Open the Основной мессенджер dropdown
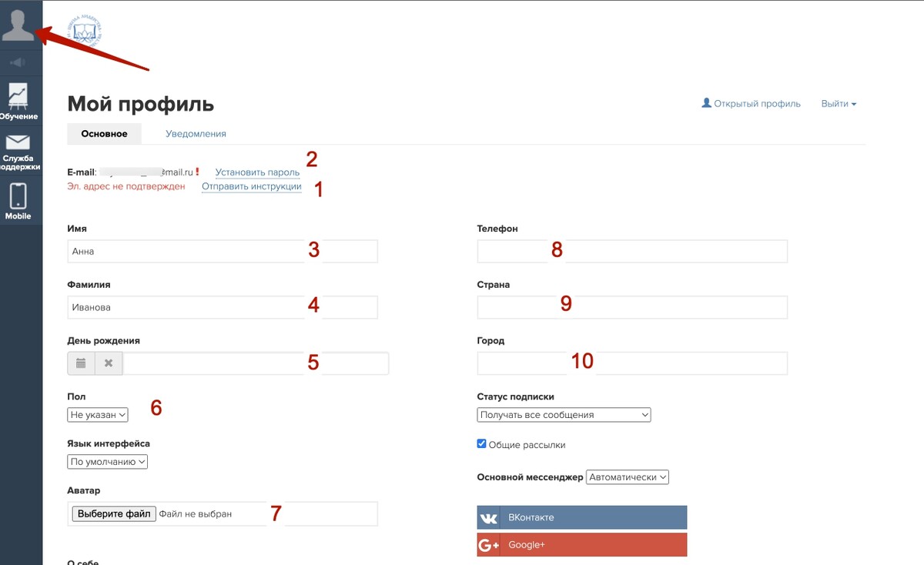This screenshot has width=924, height=565. point(627,477)
